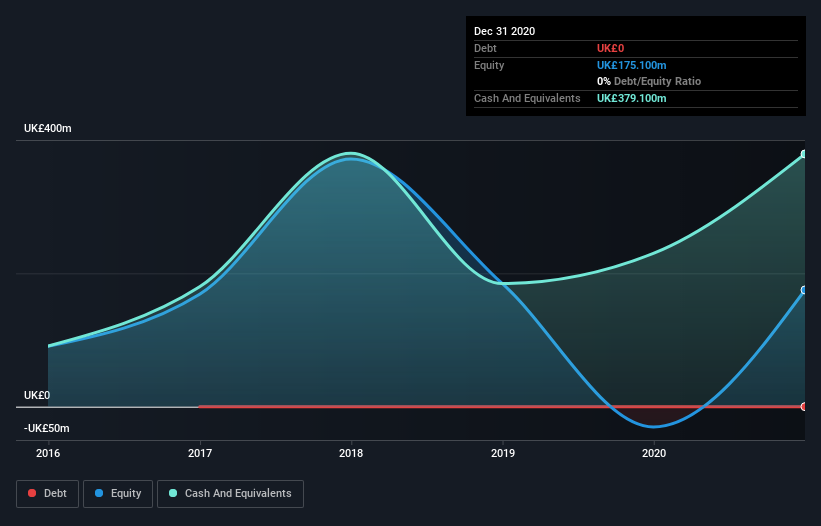This screenshot has height=526, width=821.
Task: Click the blue Equity legend dot
Action: click(x=99, y=493)
